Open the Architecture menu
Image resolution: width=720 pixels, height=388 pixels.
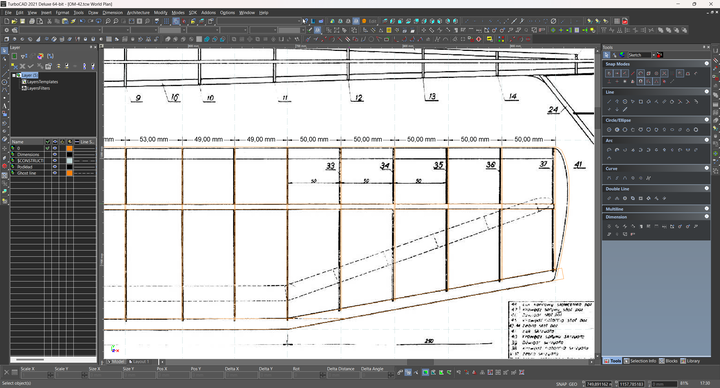[x=138, y=13]
